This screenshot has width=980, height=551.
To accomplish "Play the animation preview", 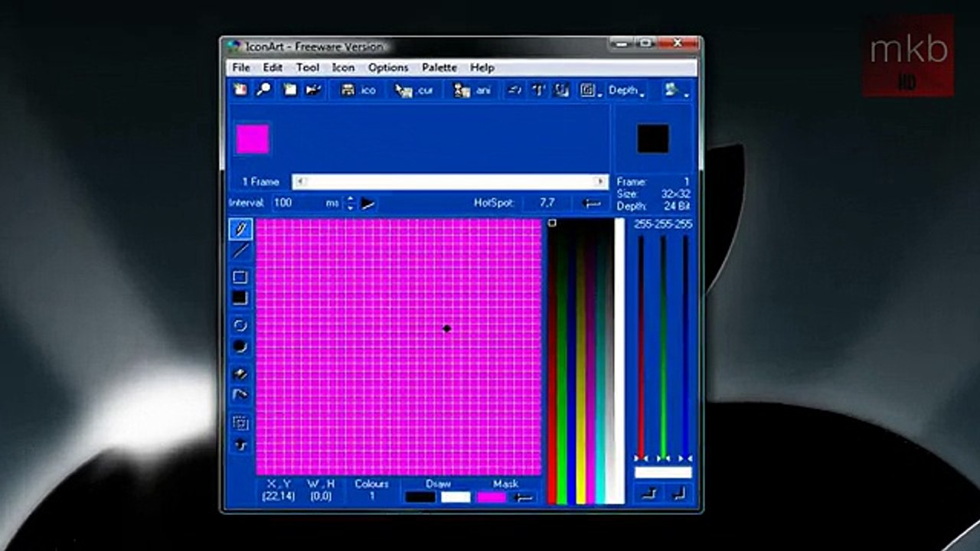I will click(x=368, y=203).
